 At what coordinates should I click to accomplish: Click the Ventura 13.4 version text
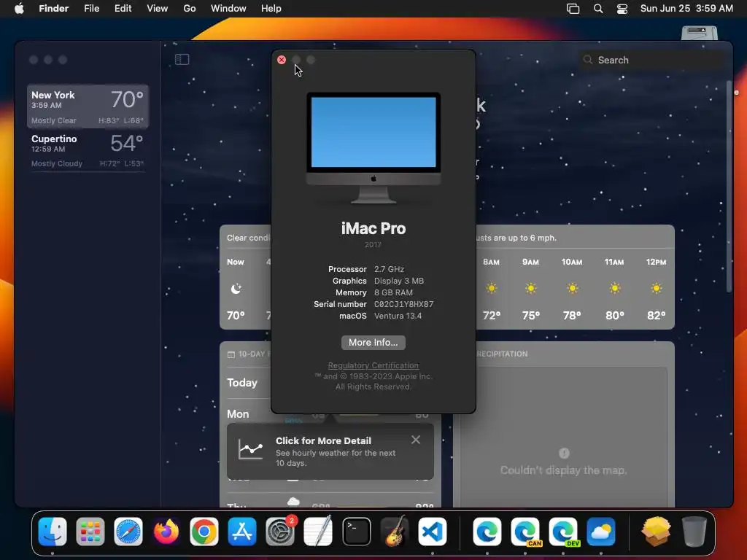click(x=398, y=316)
